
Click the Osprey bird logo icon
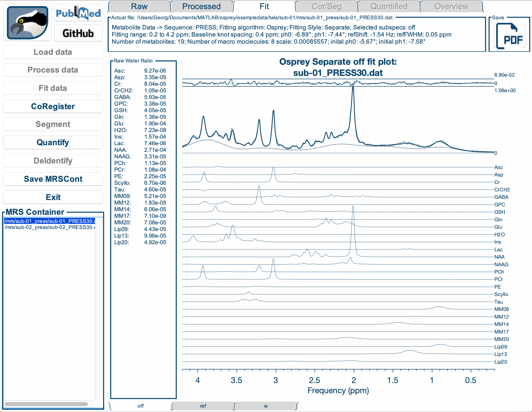coord(27,22)
